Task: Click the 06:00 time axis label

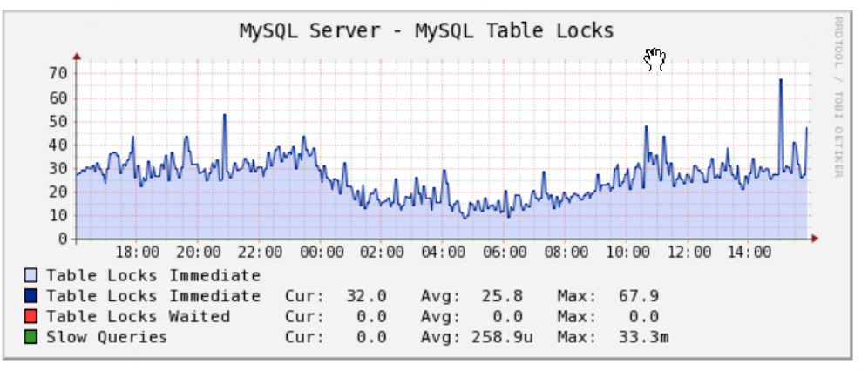Action: [x=505, y=253]
